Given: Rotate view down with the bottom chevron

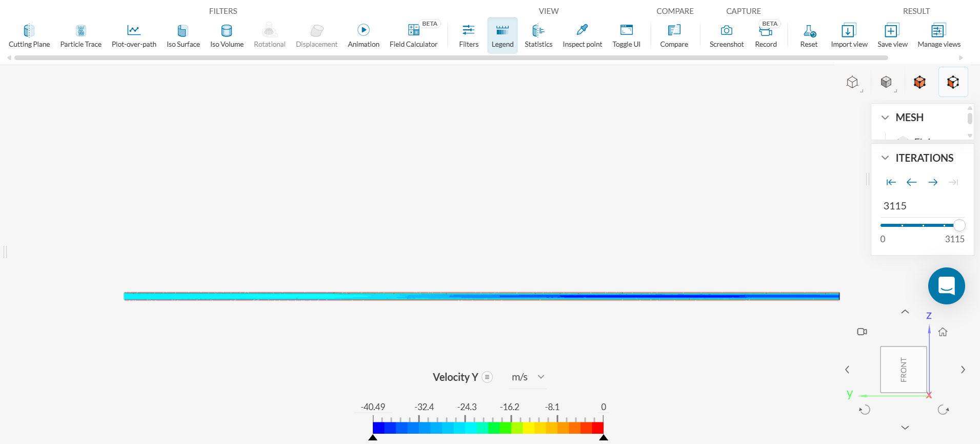Looking at the screenshot, I should 905,428.
